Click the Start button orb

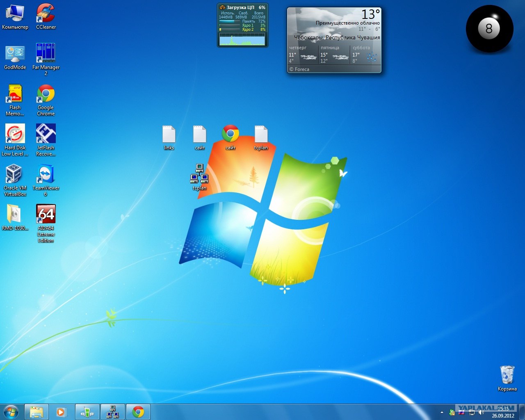(11, 412)
